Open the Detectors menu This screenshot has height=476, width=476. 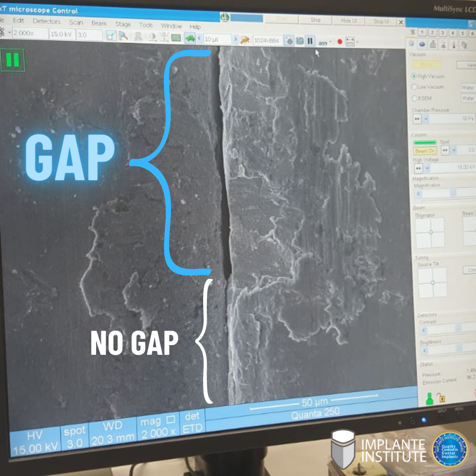46,21
